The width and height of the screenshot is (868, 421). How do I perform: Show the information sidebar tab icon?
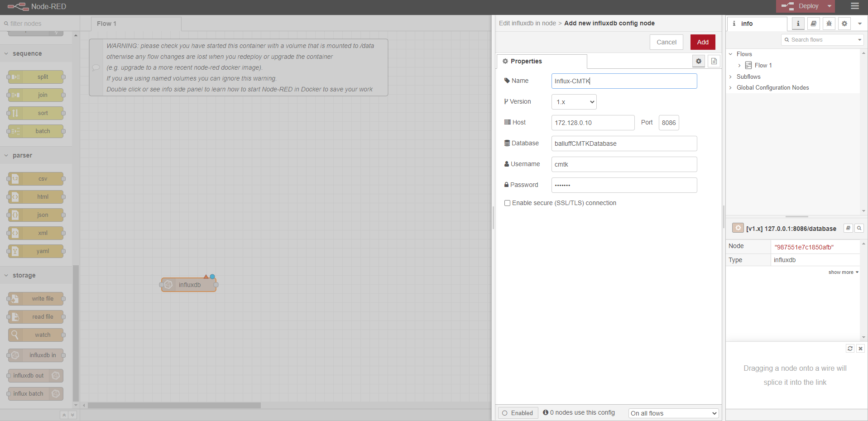[798, 24]
